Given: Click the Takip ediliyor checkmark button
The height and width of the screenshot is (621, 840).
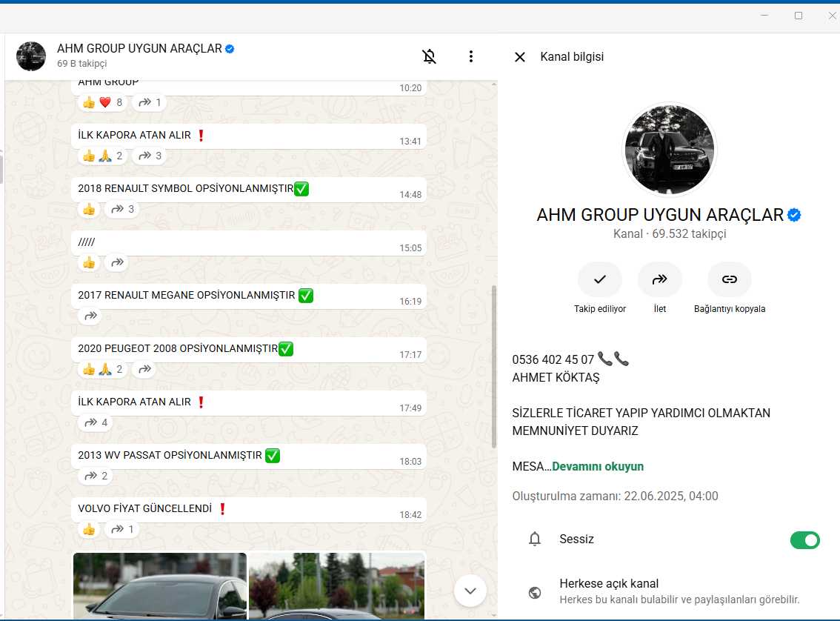Looking at the screenshot, I should click(x=599, y=279).
